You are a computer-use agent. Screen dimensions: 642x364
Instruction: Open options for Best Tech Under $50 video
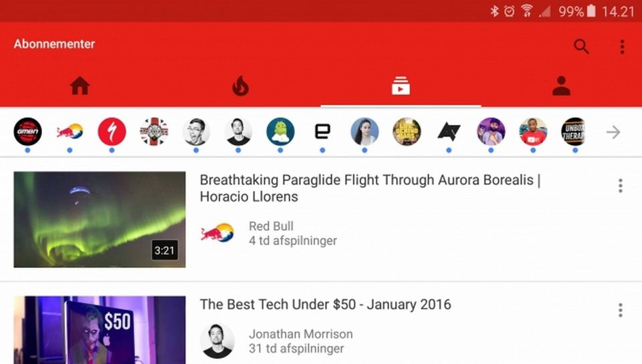pyautogui.click(x=621, y=310)
